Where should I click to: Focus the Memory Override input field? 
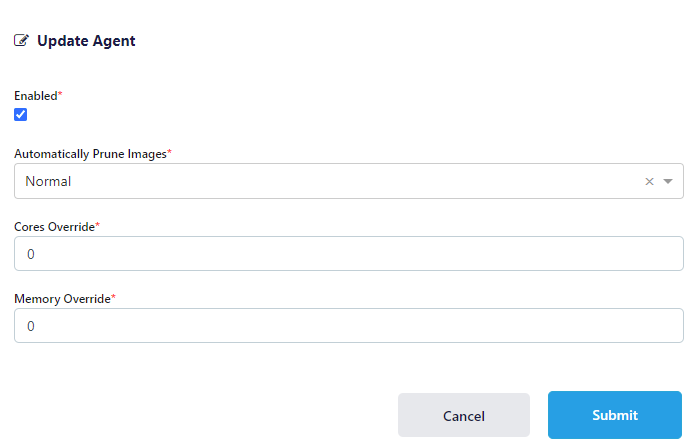pyautogui.click(x=349, y=326)
